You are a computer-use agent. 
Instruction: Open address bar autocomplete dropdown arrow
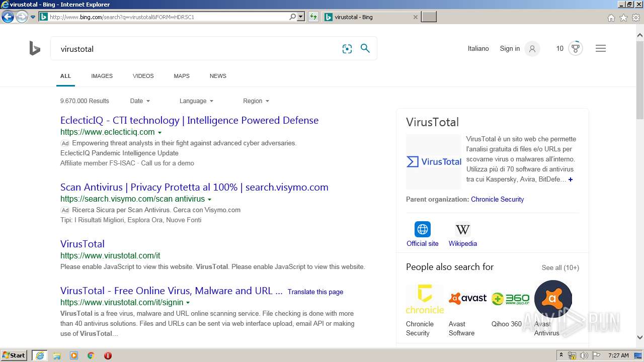tap(301, 17)
